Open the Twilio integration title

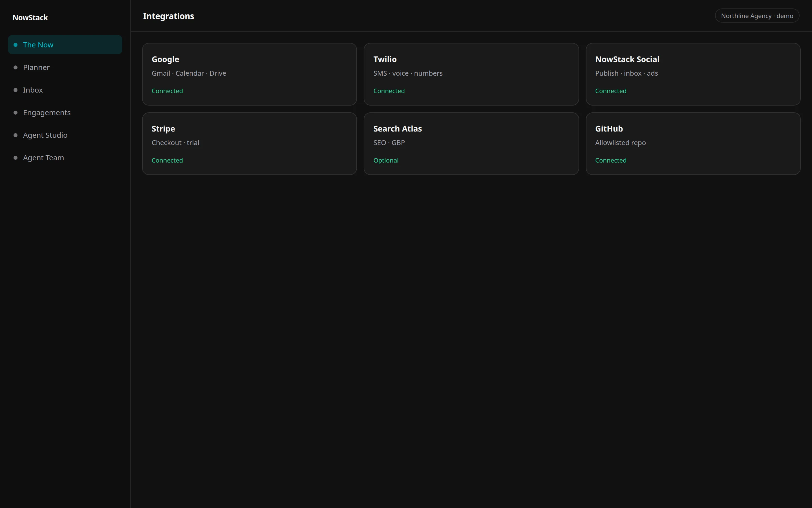[x=385, y=59]
